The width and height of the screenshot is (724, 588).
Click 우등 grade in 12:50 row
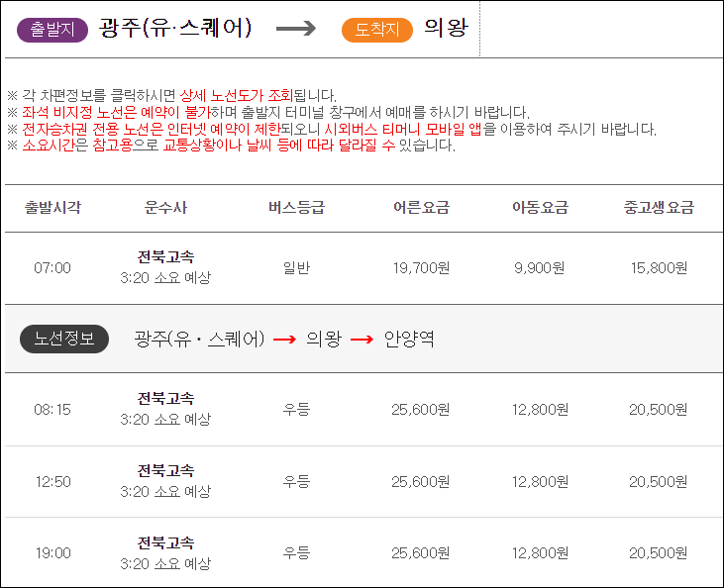tap(296, 481)
